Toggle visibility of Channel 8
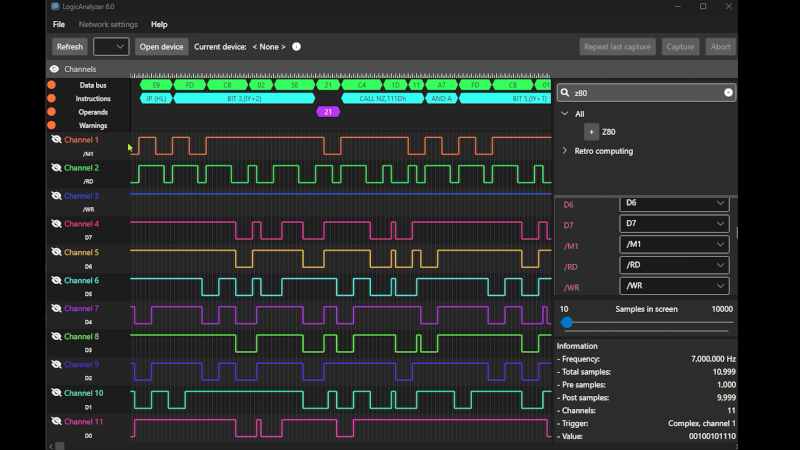The image size is (800, 450). [56, 337]
